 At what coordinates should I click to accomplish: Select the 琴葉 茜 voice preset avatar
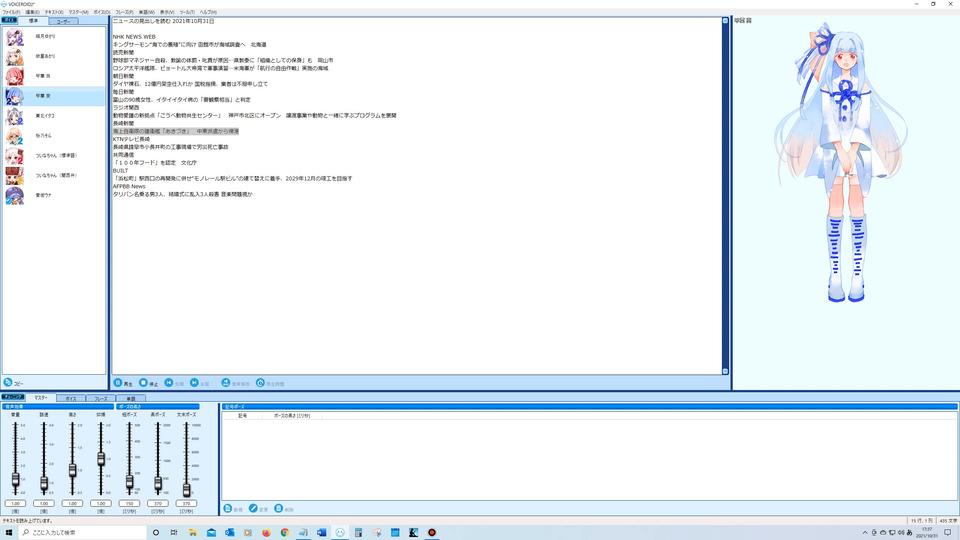coord(15,77)
